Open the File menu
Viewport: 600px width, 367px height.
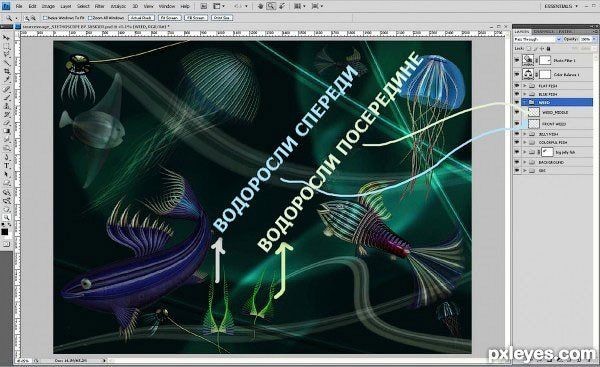coord(18,6)
